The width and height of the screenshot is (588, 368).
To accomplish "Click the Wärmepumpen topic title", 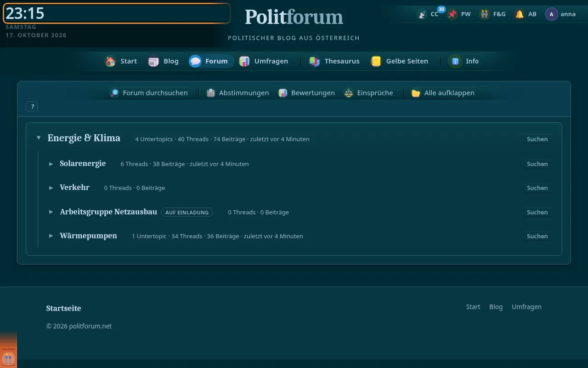I will pyautogui.click(x=88, y=236).
